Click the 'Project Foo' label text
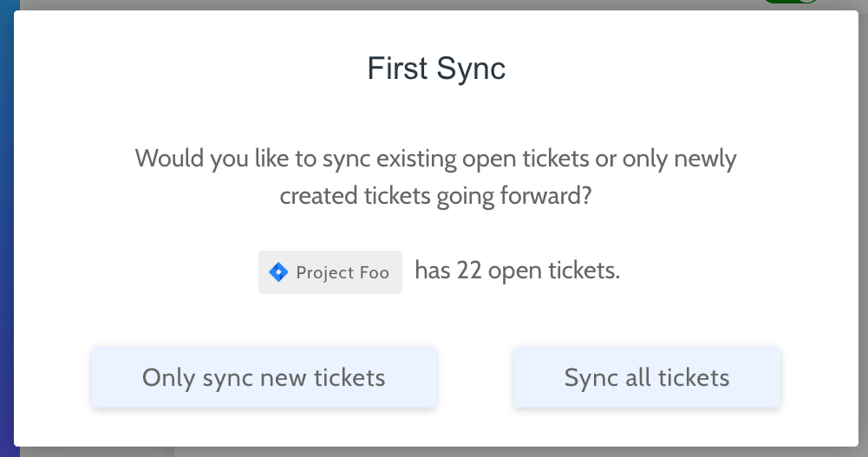The width and height of the screenshot is (868, 457). pyautogui.click(x=343, y=273)
